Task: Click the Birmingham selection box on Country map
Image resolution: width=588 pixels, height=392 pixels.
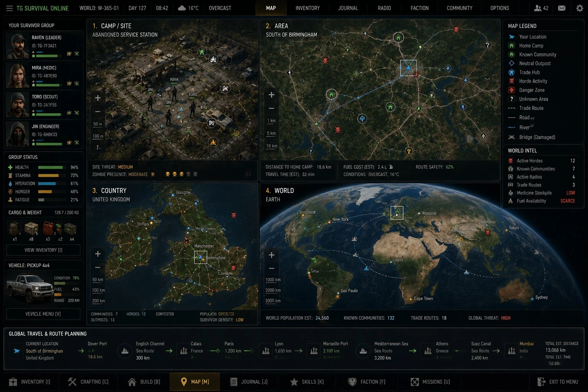Action: [x=201, y=257]
